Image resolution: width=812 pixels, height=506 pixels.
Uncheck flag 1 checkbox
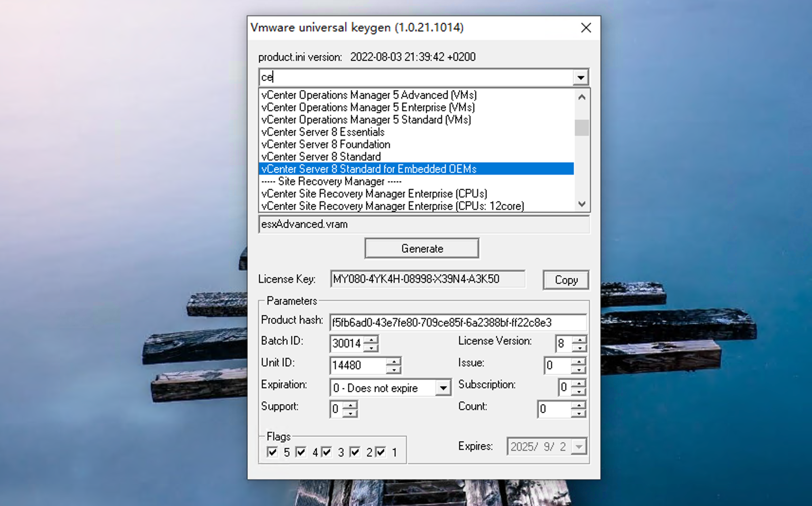380,452
